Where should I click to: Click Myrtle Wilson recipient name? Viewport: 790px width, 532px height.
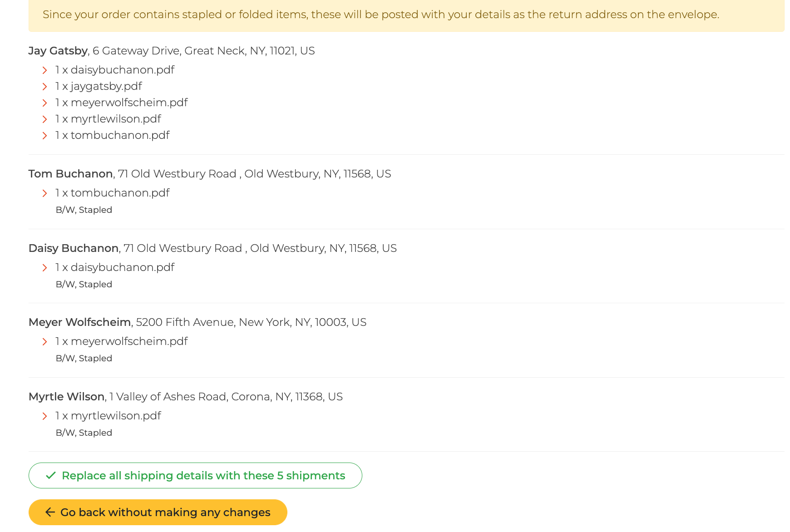point(67,397)
